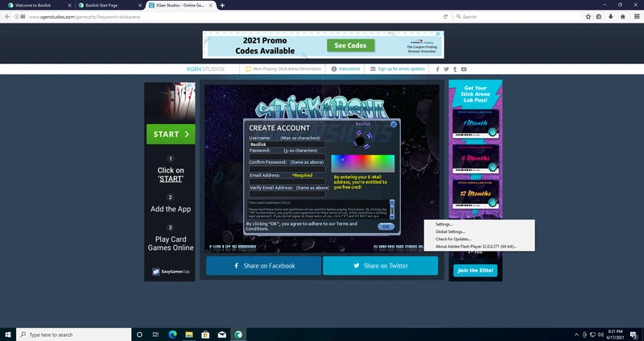Click Now Playing: Stick Arena Dimensions text
Screen dimensions: 644x341
click(287, 69)
